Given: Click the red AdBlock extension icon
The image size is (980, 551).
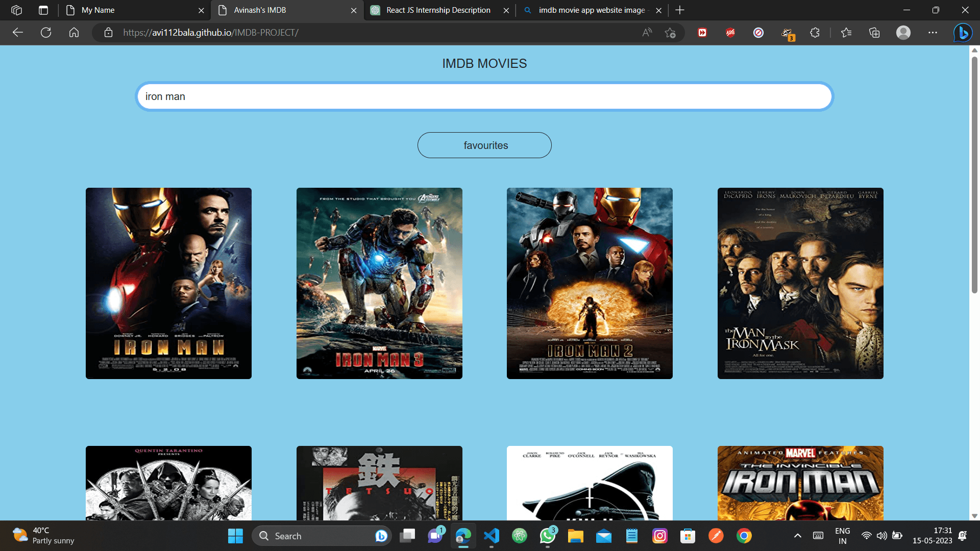Looking at the screenshot, I should (730, 33).
